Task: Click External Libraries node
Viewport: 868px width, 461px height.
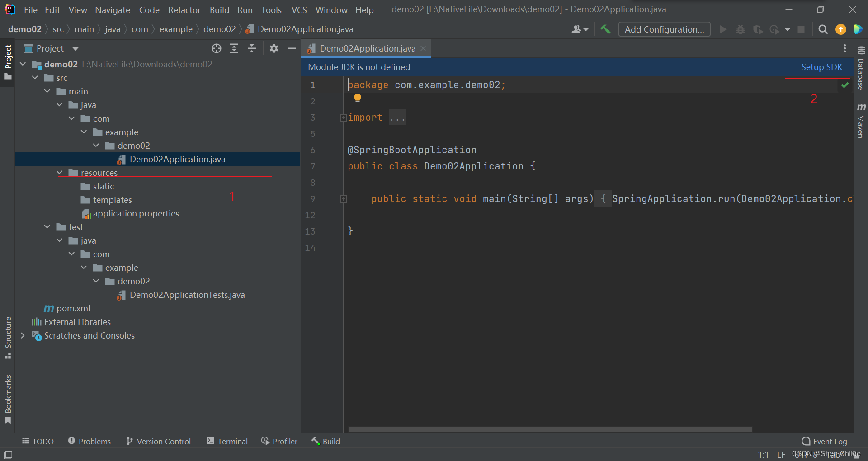Action: point(77,322)
